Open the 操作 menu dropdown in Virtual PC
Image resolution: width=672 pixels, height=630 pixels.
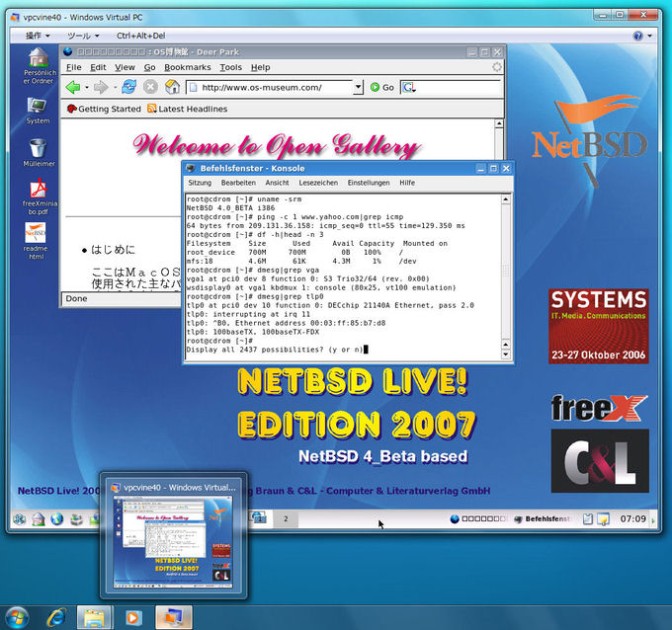pos(38,36)
